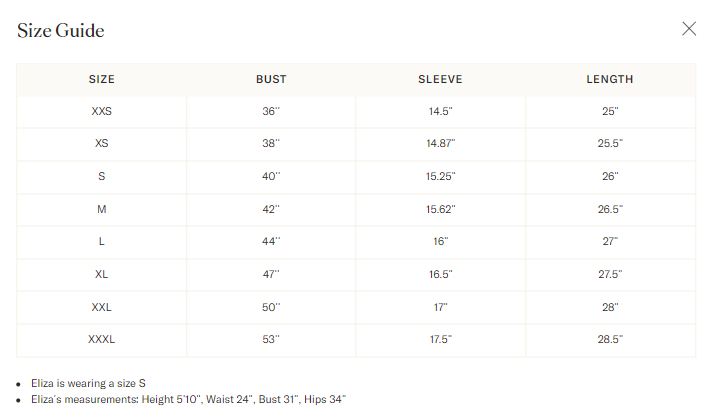Select the BUST column header
This screenshot has height=418, width=707.
[x=271, y=79]
